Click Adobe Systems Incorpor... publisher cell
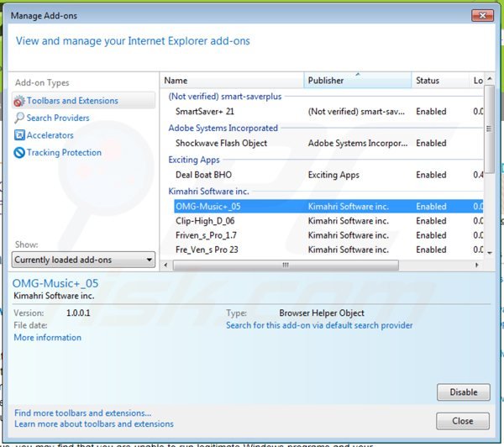Image resolution: width=504 pixels, height=447 pixels. [x=358, y=143]
